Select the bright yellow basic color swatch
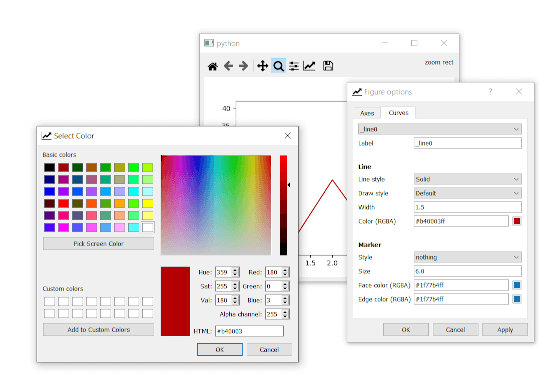The width and height of the screenshot is (558, 376). click(148, 203)
